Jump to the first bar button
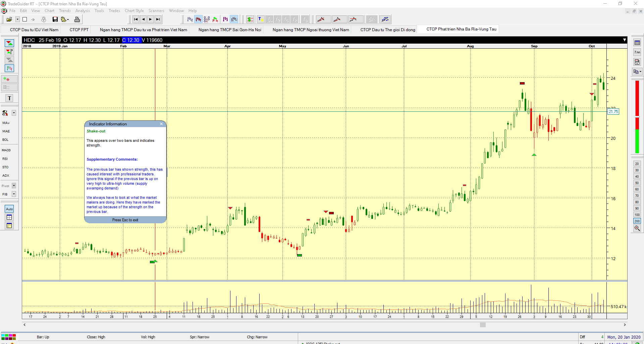The height and width of the screenshot is (344, 644). coord(136,19)
